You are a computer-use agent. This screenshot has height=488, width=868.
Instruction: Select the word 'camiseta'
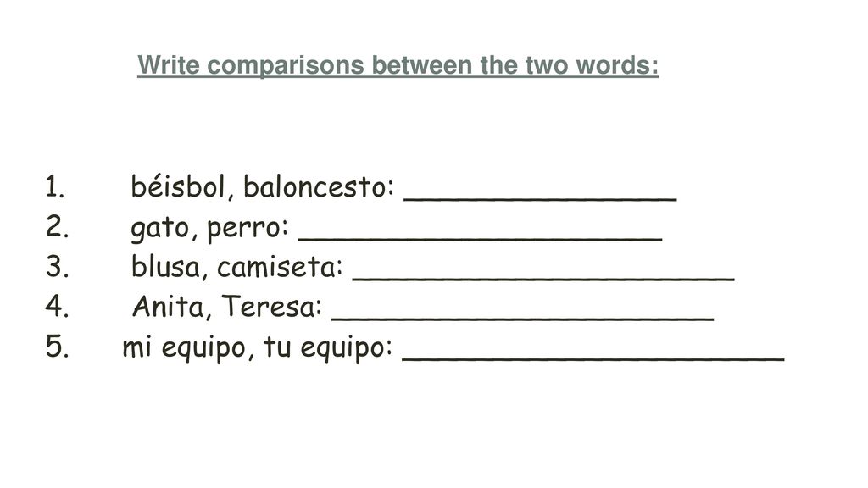click(276, 267)
